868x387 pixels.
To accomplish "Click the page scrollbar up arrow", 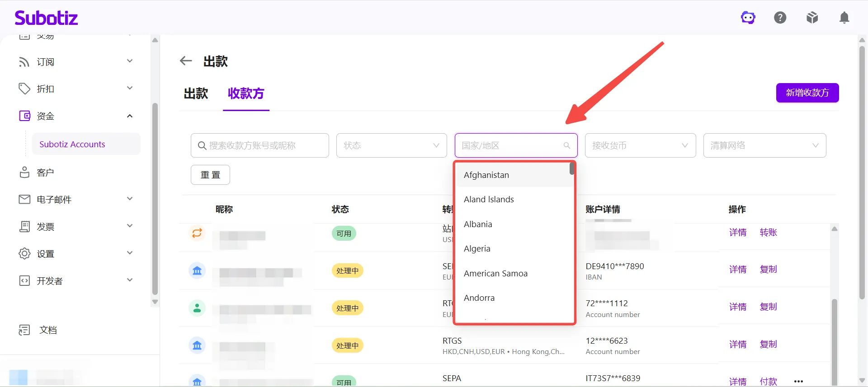I will click(862, 40).
